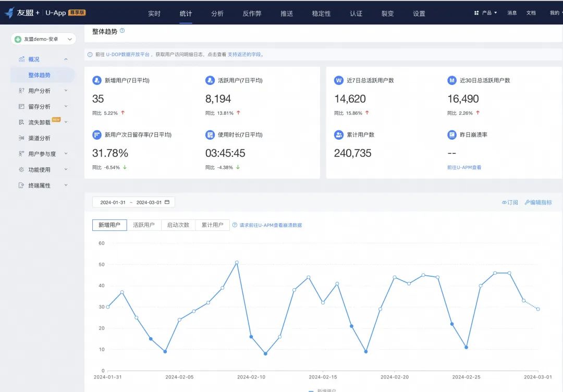This screenshot has width=563, height=392.
Task: Click the final chart point on 2024-03-01
Action: (x=538, y=309)
